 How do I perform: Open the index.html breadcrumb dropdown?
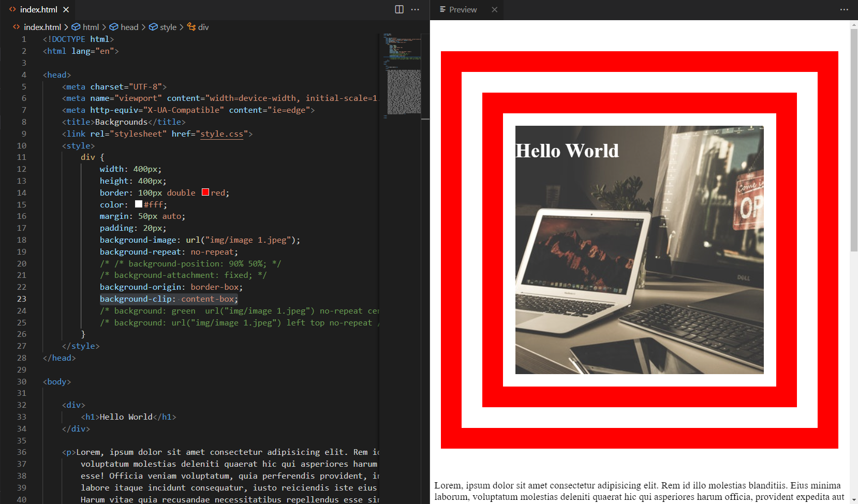[x=42, y=27]
